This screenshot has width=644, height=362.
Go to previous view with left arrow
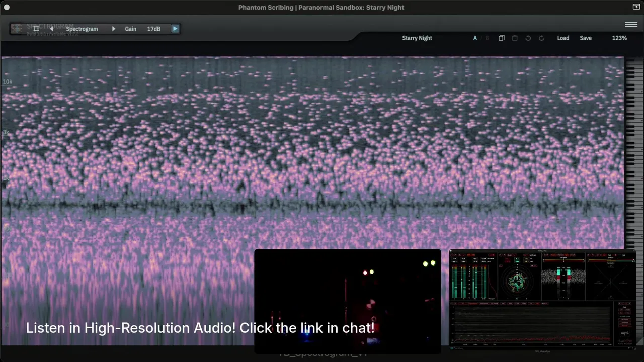(x=51, y=29)
